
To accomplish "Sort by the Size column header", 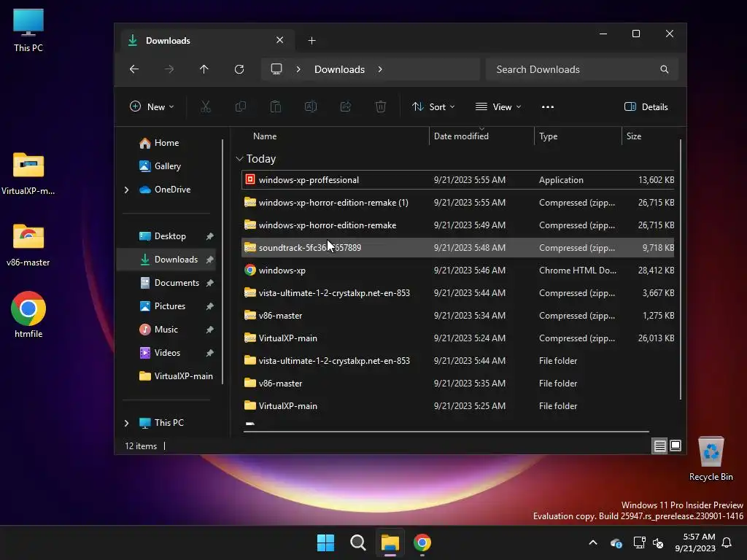I will pyautogui.click(x=649, y=136).
